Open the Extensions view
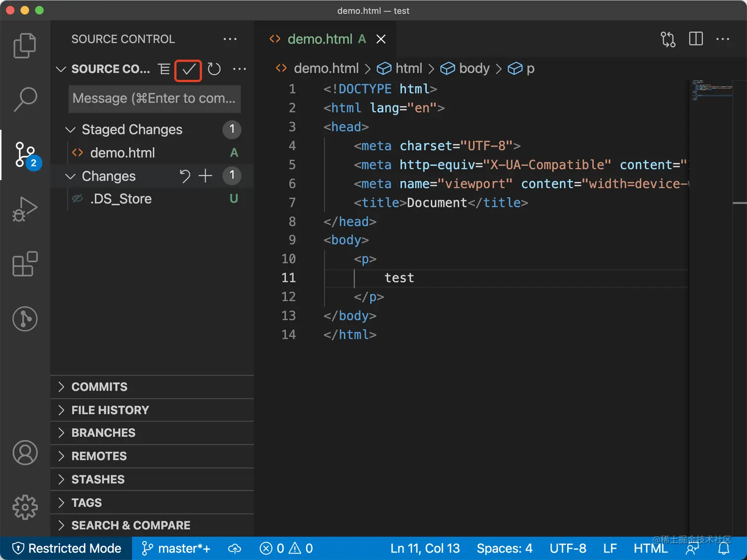 (x=25, y=264)
